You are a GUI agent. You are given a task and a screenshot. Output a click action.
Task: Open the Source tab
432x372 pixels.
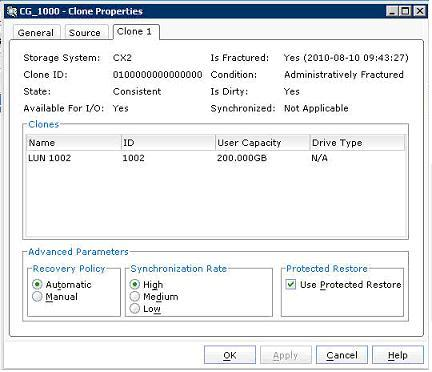tap(85, 33)
